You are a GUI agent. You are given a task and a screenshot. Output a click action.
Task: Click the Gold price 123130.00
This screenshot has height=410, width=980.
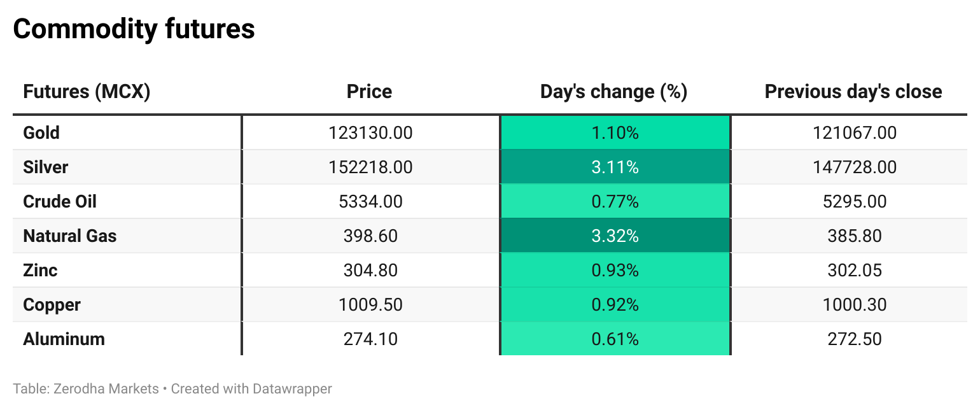click(x=370, y=133)
